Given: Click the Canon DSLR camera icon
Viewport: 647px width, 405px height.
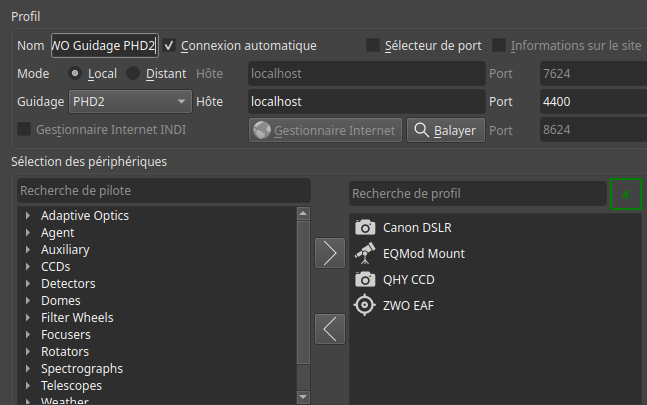Looking at the screenshot, I should point(366,228).
